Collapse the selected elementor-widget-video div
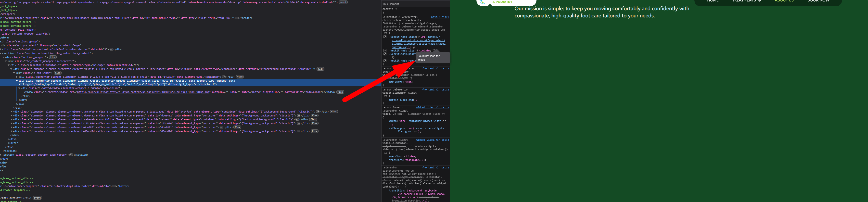Screen dimensions: 868x202 click(x=17, y=81)
